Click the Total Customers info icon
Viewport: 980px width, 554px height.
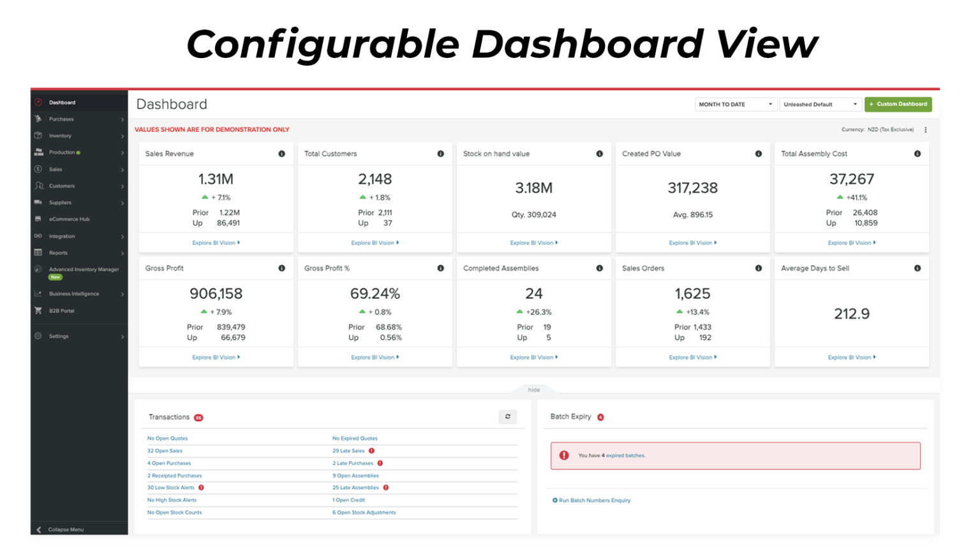pos(440,154)
